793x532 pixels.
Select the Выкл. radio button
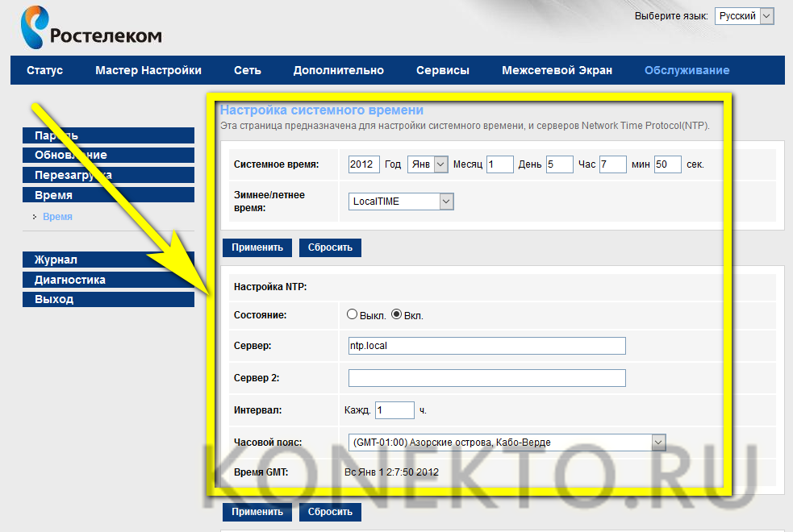point(352,314)
